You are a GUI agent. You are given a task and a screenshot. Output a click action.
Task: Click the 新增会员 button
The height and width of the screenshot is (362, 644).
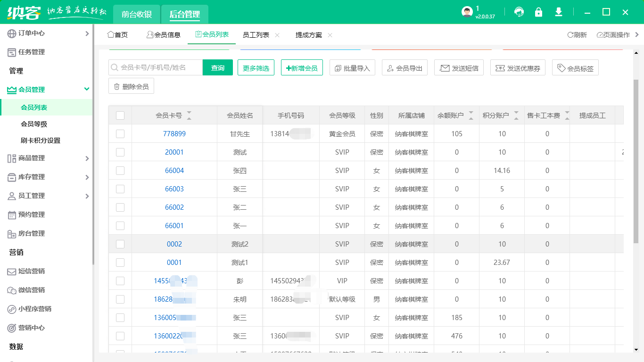(x=302, y=68)
